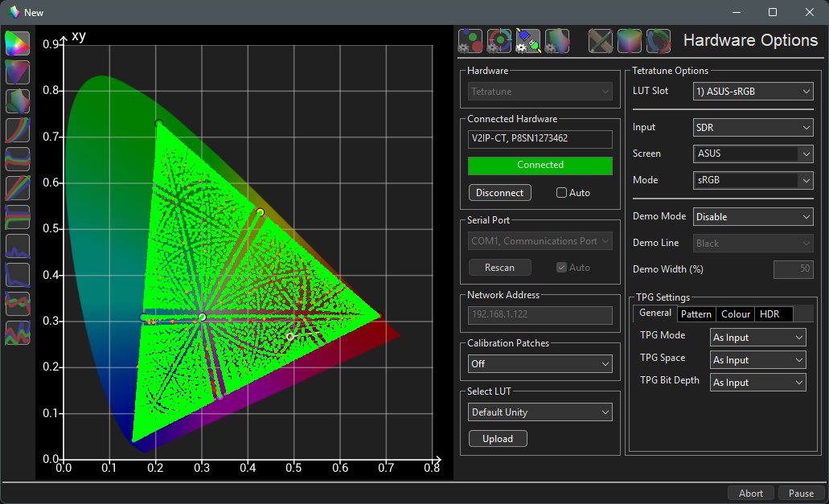Select the CIE uv triangle graph icon
Viewport: 829px width, 504px height.
pyautogui.click(x=18, y=72)
